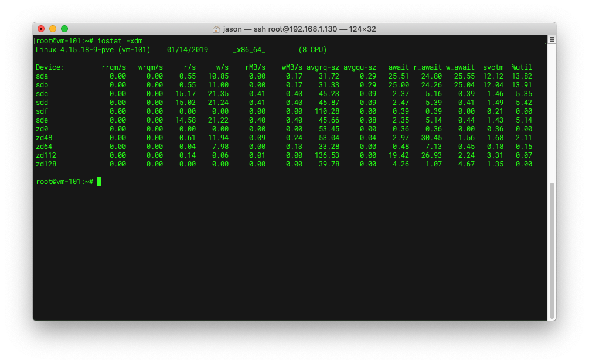Viewport: 589px width, 364px height.
Task: Click the 'rrqm/s' column header
Action: coord(114,67)
